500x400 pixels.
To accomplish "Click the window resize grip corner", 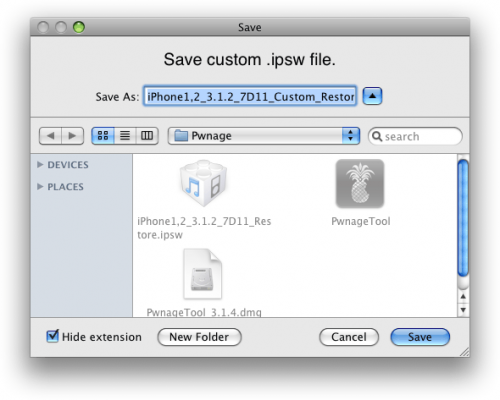I will click(464, 352).
